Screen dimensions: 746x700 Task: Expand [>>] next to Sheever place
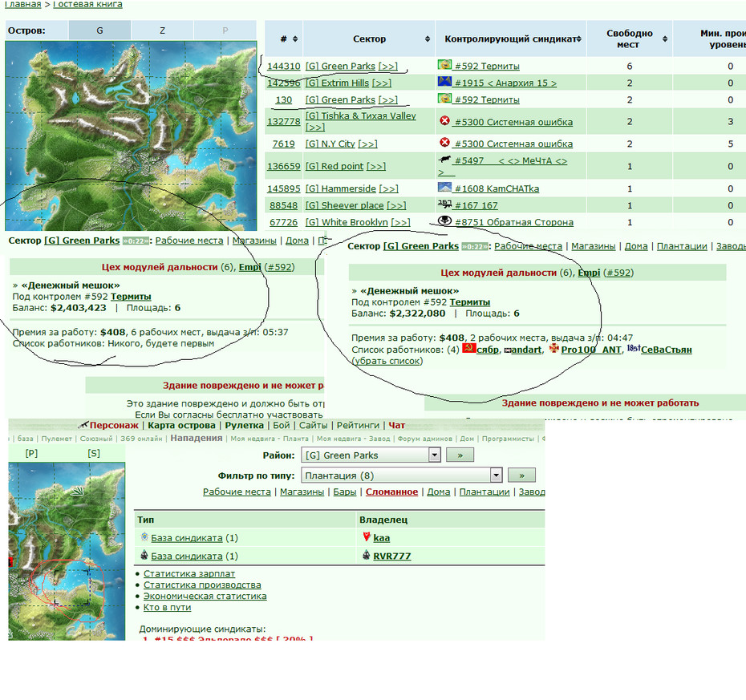396,205
